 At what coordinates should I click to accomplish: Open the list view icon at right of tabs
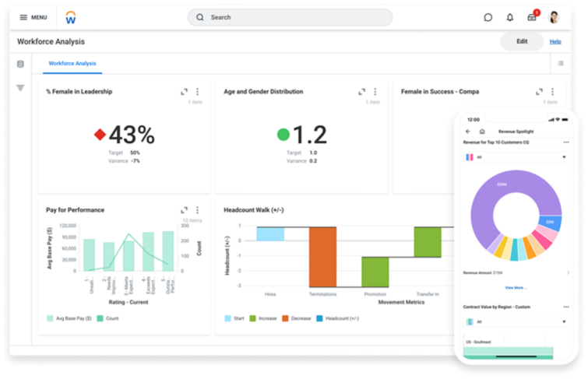tap(561, 63)
